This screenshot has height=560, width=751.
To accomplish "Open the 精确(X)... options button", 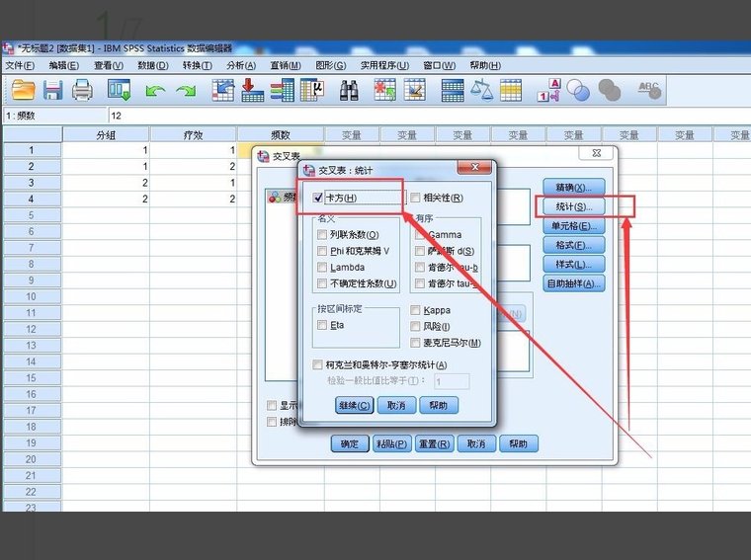I will tap(574, 187).
